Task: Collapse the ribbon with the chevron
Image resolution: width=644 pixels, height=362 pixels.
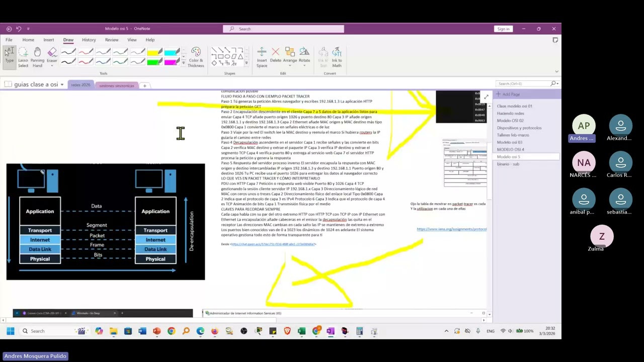Action: (x=556, y=71)
